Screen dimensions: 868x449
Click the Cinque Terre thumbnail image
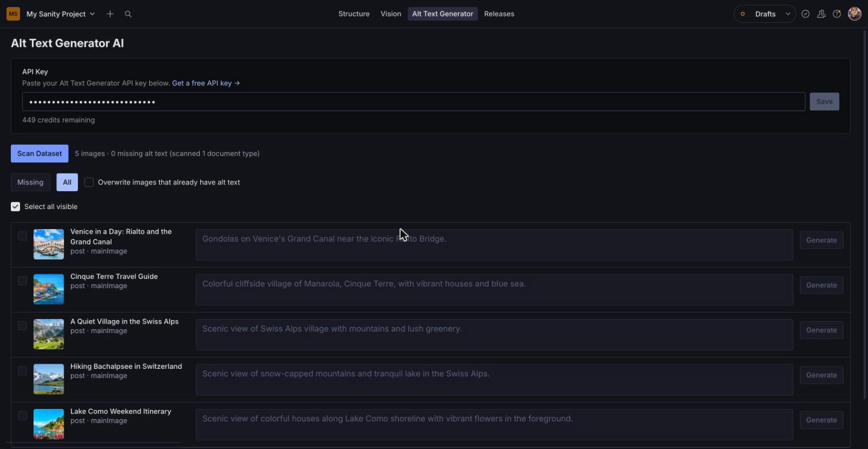coord(49,289)
